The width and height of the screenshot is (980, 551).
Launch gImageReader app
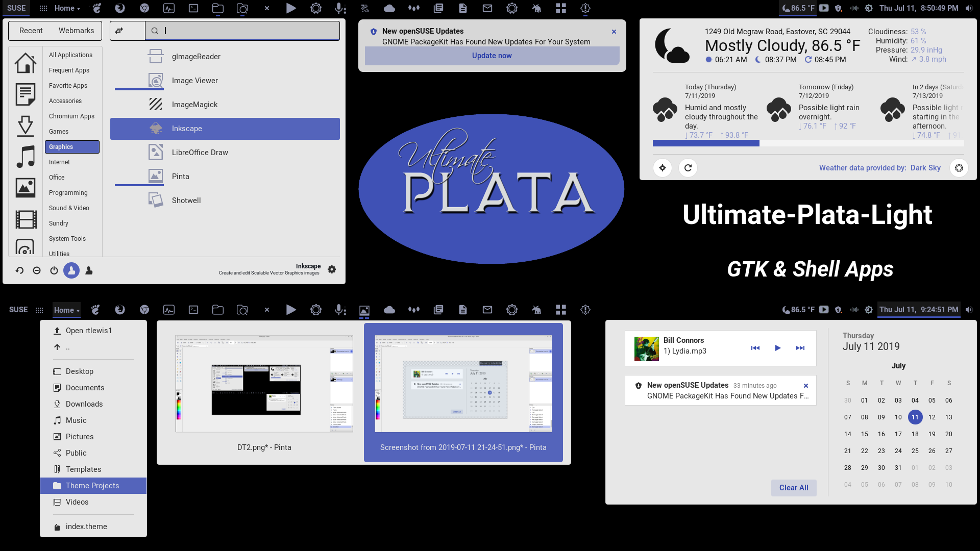[x=225, y=57]
